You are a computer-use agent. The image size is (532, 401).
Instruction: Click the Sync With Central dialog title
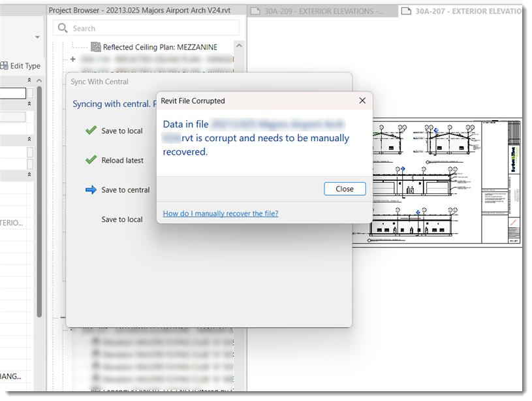99,82
